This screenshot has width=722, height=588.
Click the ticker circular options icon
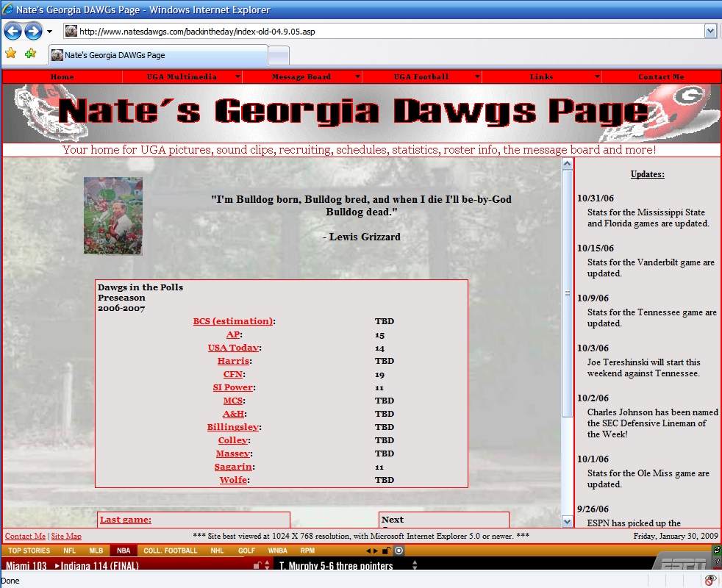398,551
